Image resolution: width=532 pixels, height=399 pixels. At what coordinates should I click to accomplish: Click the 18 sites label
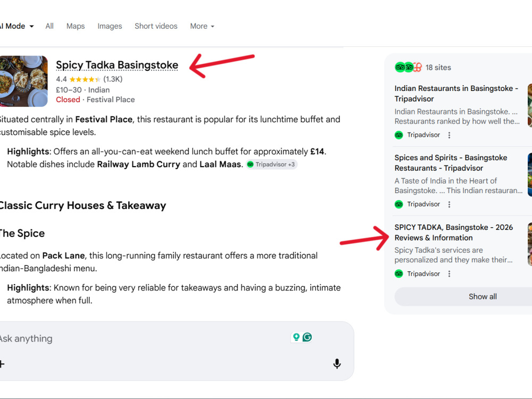click(438, 68)
